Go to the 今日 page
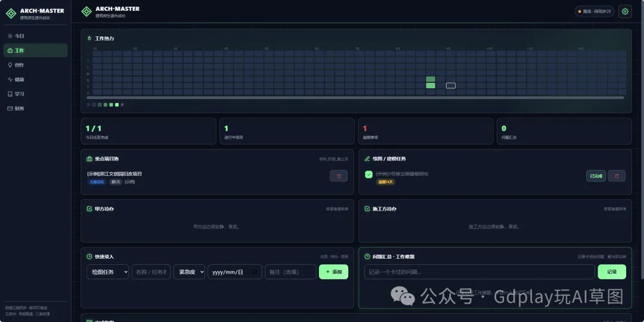 click(35, 36)
